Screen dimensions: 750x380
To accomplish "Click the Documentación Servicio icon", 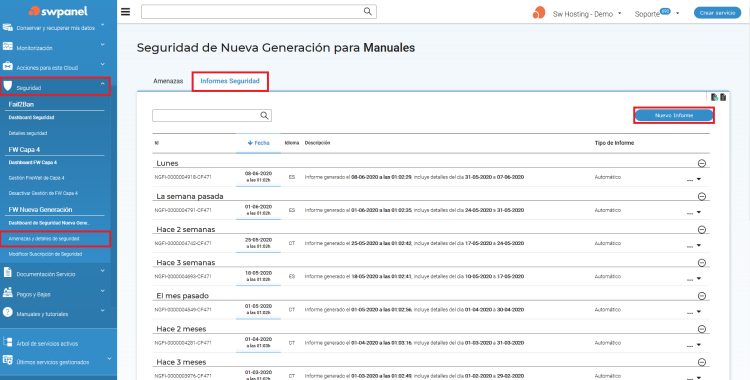I will pos(8,272).
